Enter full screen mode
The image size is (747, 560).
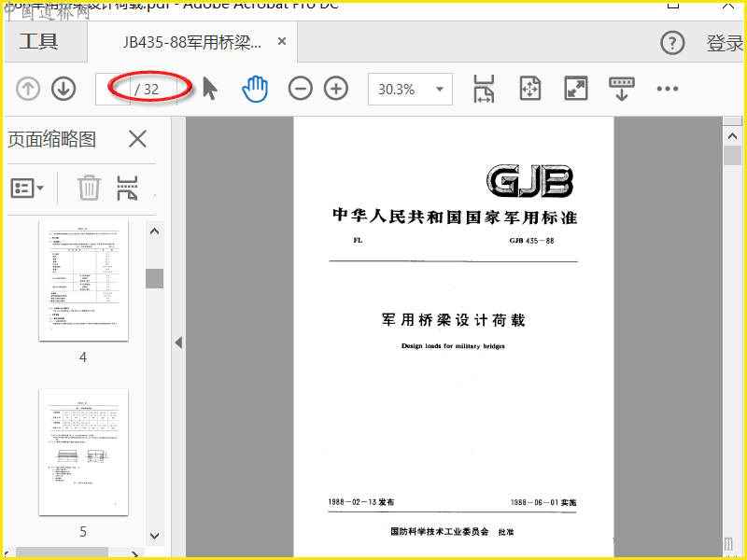coord(576,89)
